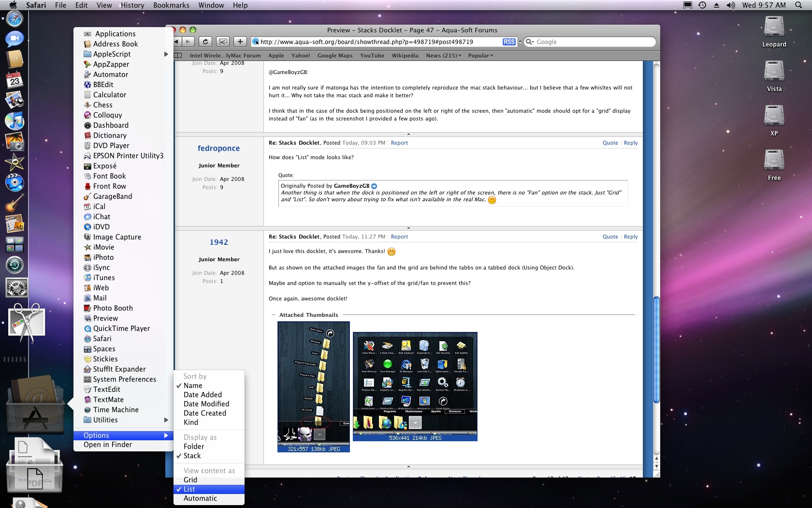Open the Popular bookmarks dropdown
The height and width of the screenshot is (508, 812).
[481, 56]
